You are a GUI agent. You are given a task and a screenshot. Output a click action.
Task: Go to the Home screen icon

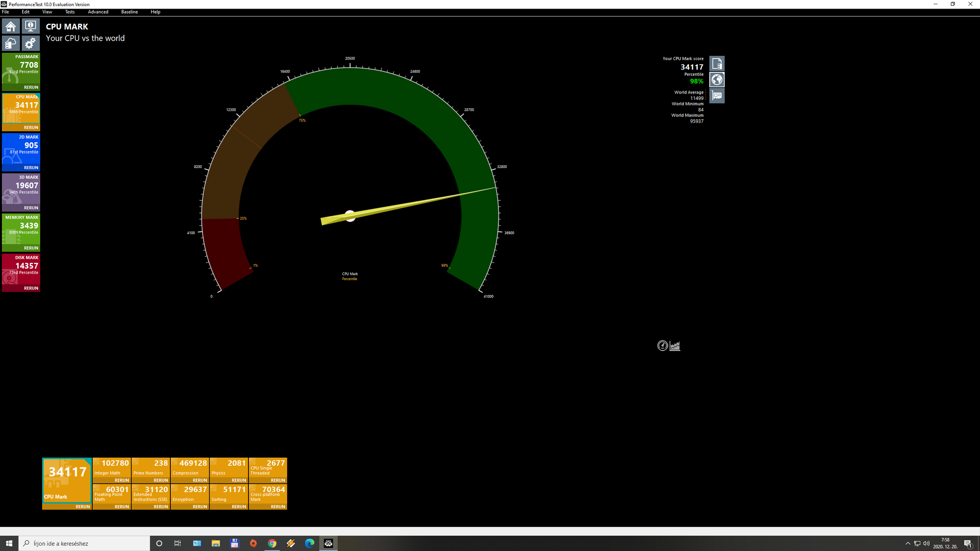coord(11,26)
